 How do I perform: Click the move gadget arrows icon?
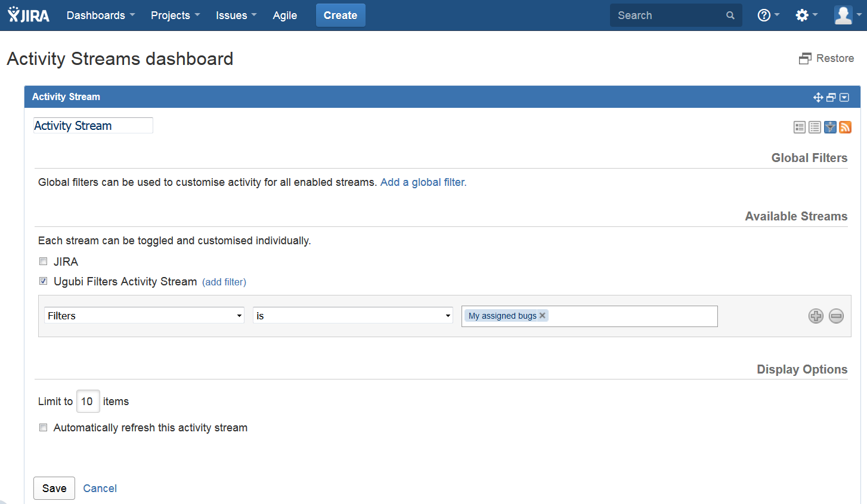(x=818, y=97)
